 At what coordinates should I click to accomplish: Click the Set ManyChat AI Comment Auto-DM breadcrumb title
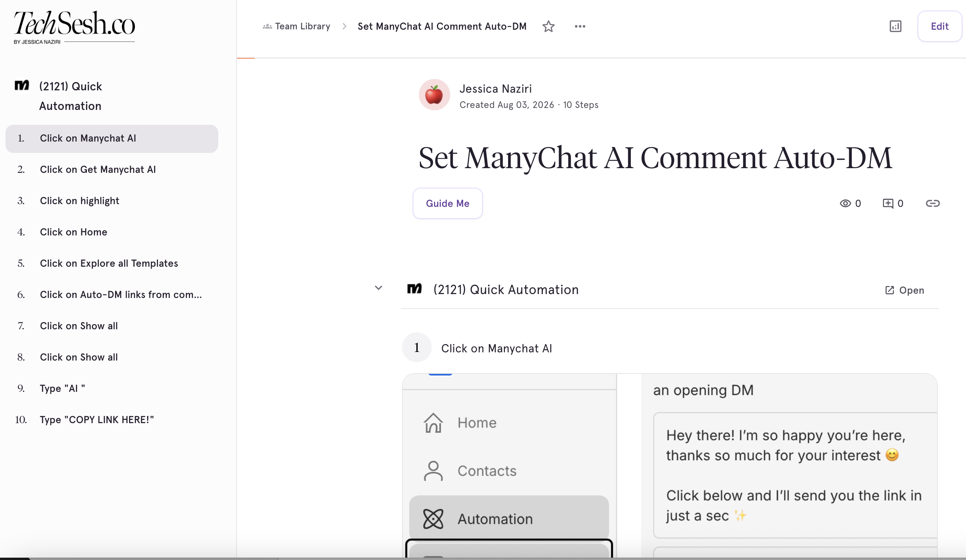click(x=442, y=26)
